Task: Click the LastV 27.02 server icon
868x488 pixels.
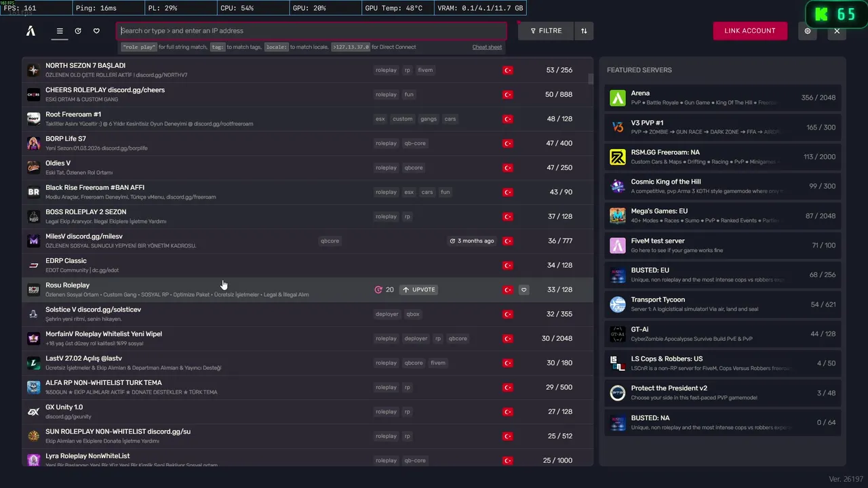Action: (x=33, y=363)
